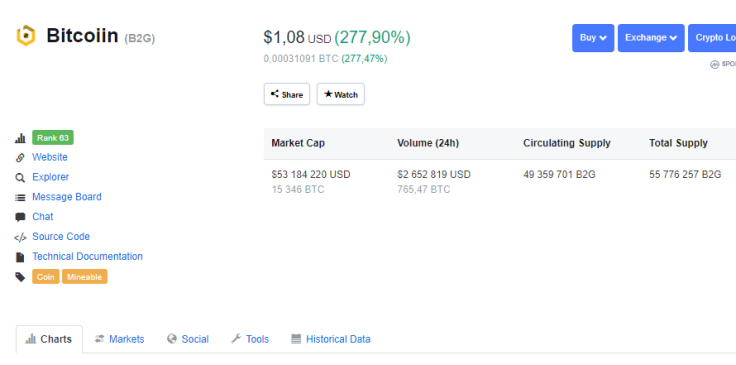Open the Tools tab
This screenshot has width=736, height=365.
pos(250,339)
